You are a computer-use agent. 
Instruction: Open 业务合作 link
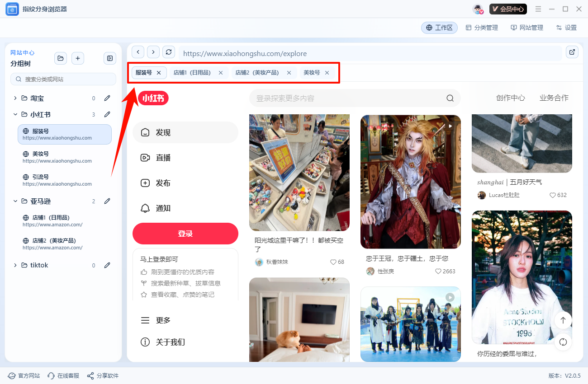(x=554, y=98)
